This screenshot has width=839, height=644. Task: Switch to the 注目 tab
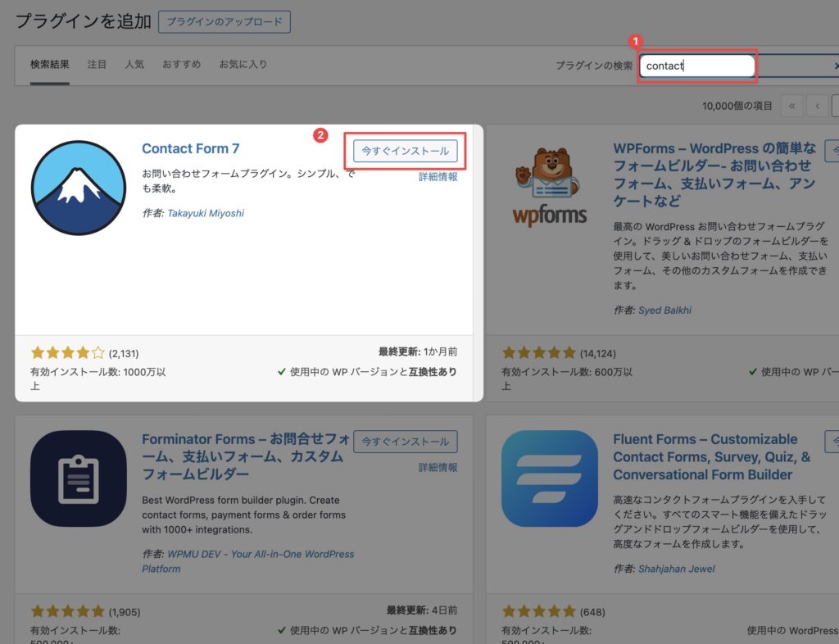pyautogui.click(x=97, y=65)
